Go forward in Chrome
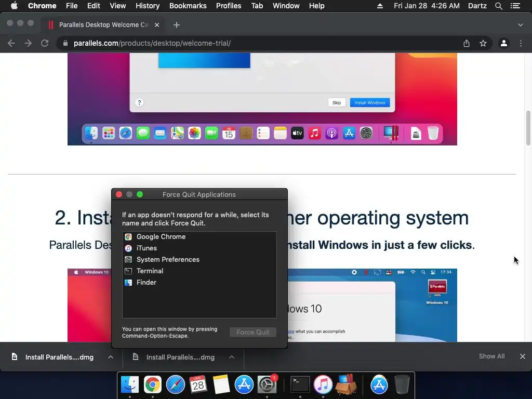 point(28,43)
